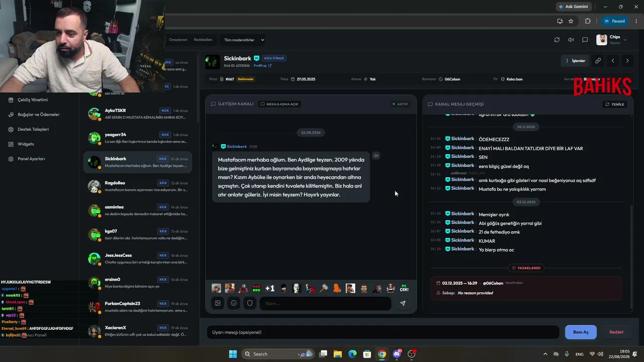Toggle the Mesajlaşma Açık messaging switch
Screen dimensions: 644x362
[280, 104]
